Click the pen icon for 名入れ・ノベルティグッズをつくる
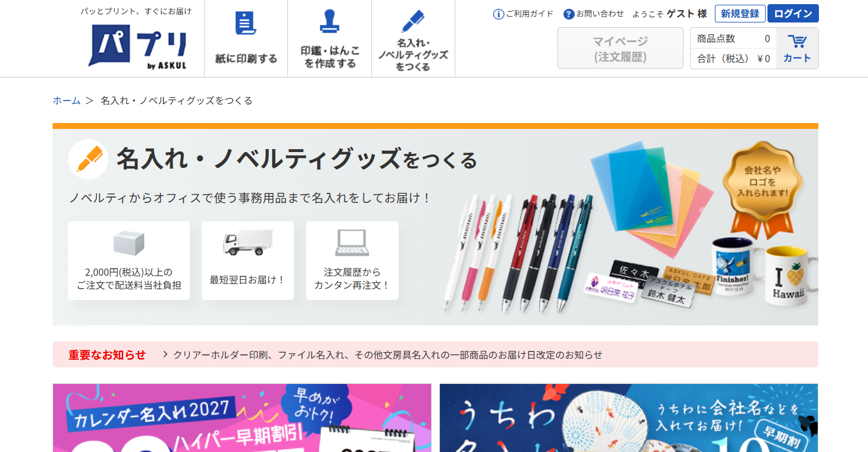868x452 pixels. coord(413,21)
